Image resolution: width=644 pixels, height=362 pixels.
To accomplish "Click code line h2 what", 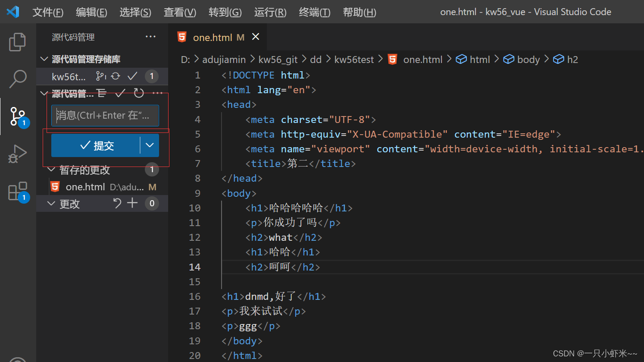I will pyautogui.click(x=284, y=237).
